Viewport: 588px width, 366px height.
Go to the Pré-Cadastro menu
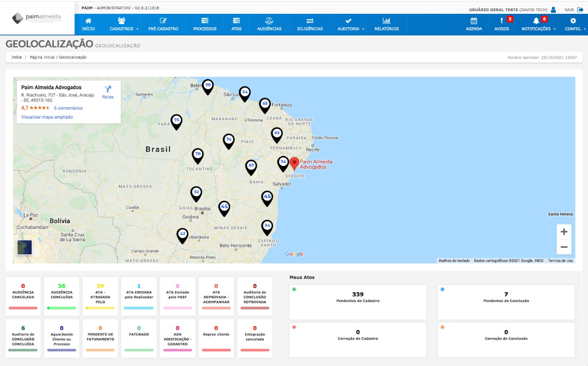(x=163, y=24)
